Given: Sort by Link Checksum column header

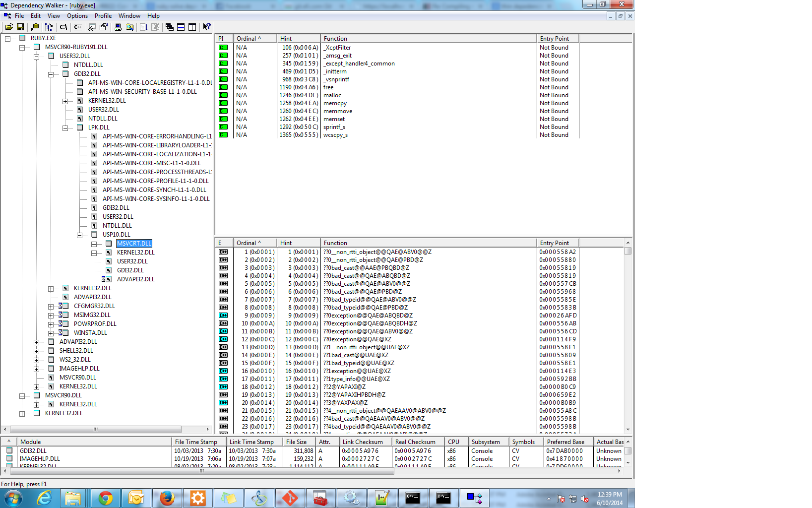Looking at the screenshot, I should pyautogui.click(x=363, y=442).
